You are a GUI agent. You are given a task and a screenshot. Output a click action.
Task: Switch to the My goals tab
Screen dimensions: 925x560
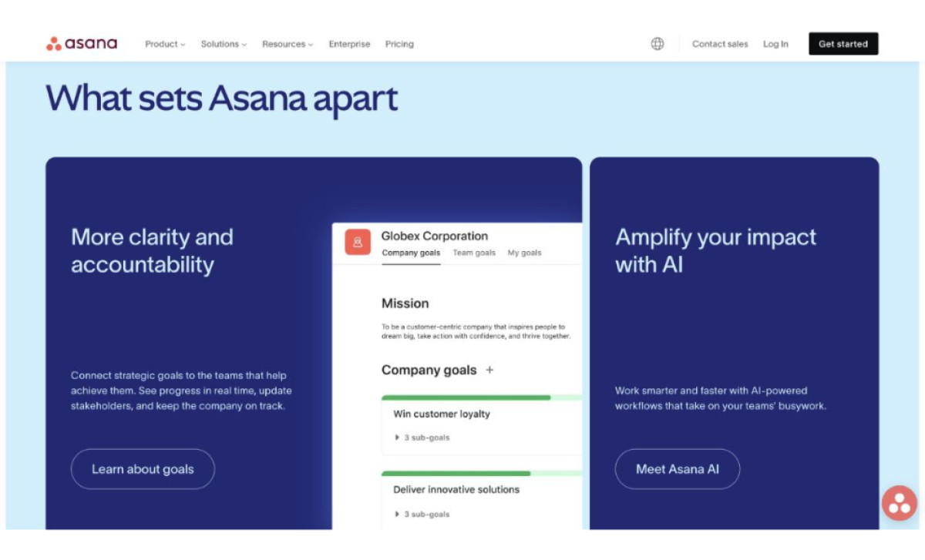pos(524,253)
